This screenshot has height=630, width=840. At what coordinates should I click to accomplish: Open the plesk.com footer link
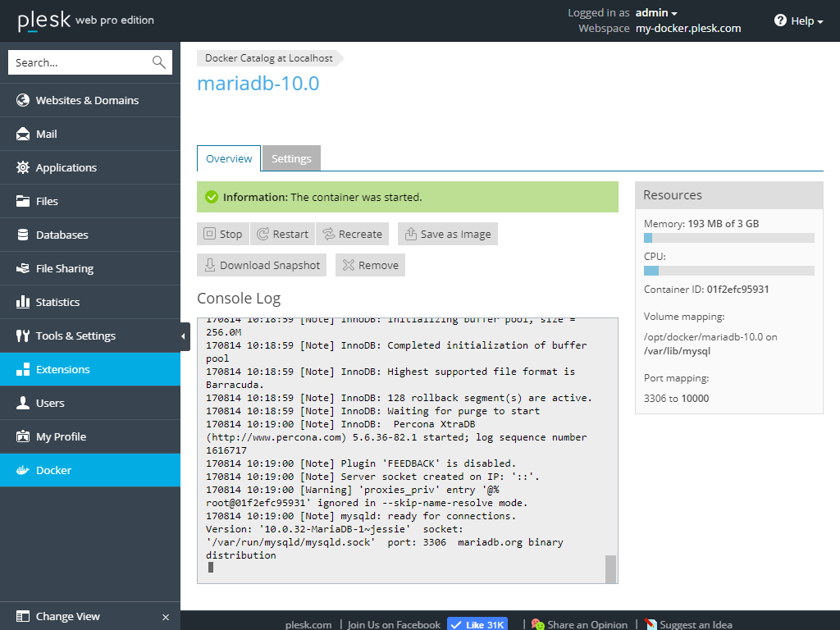click(x=308, y=624)
